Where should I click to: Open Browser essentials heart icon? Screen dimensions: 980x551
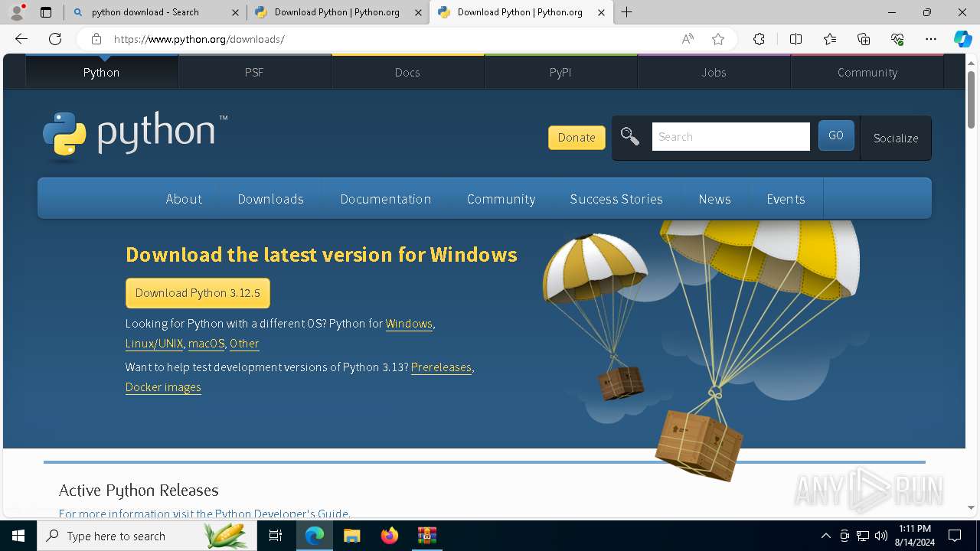pyautogui.click(x=897, y=39)
